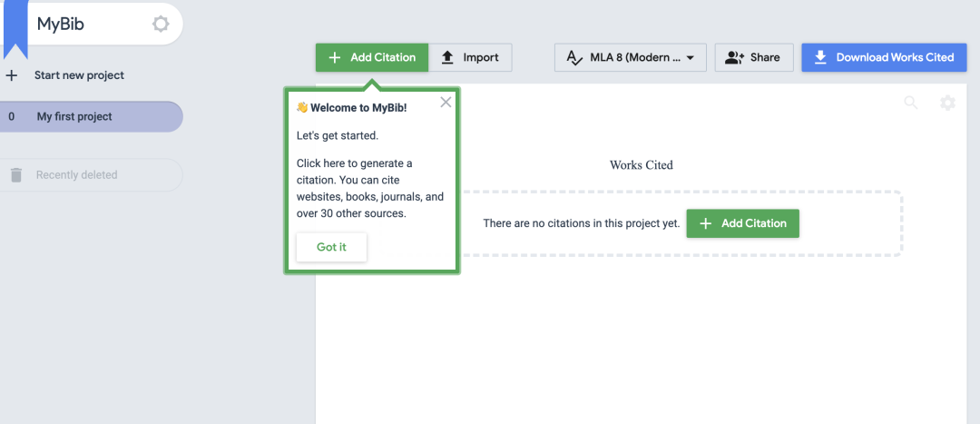This screenshot has width=980, height=424.
Task: Click the MyBib title text
Action: (61, 25)
